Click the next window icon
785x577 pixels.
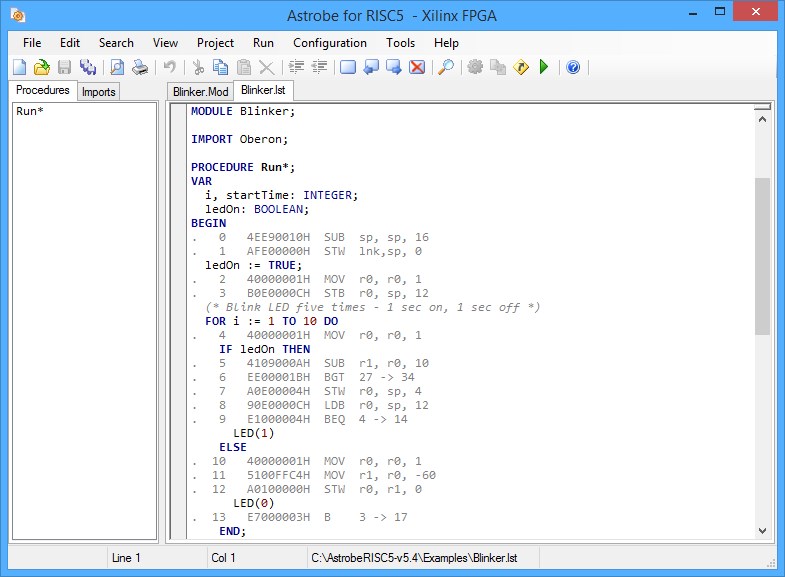[394, 67]
